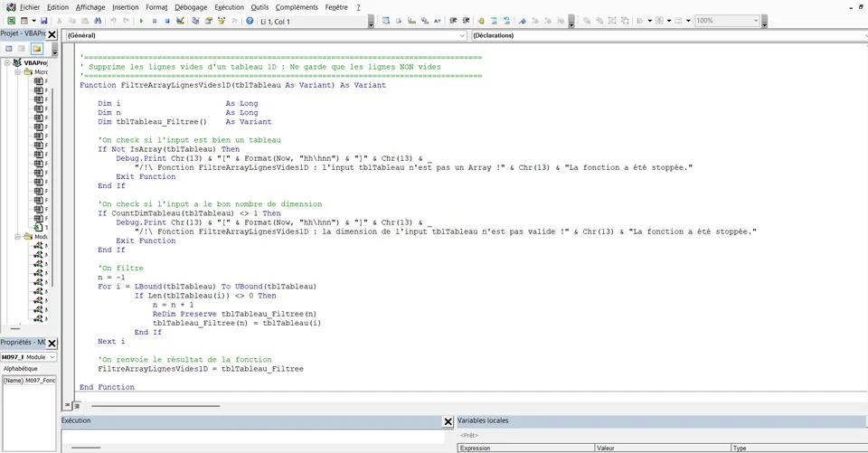Viewport: 868px width, 453px height.
Task: Close the Exécution immediate window
Action: [448, 422]
